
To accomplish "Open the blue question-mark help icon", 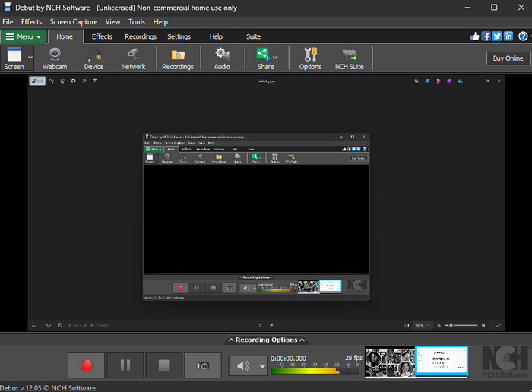I will click(x=523, y=36).
